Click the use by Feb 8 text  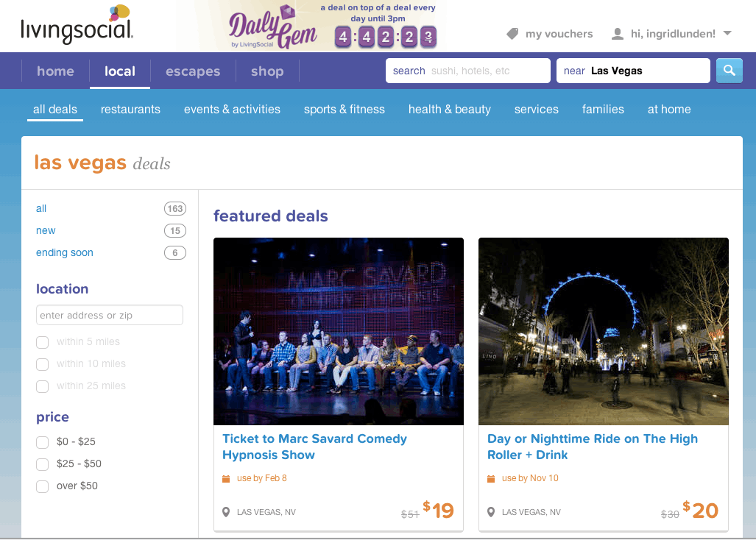pyautogui.click(x=262, y=478)
